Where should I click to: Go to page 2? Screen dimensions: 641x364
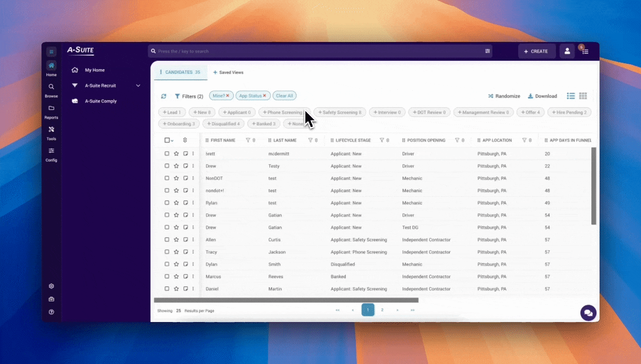point(382,310)
